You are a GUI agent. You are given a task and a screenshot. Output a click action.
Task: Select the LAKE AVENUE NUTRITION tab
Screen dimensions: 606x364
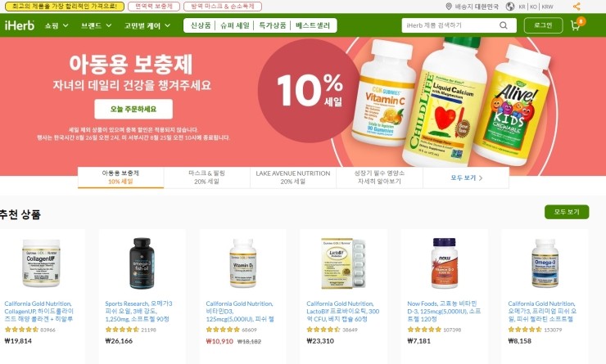293,178
